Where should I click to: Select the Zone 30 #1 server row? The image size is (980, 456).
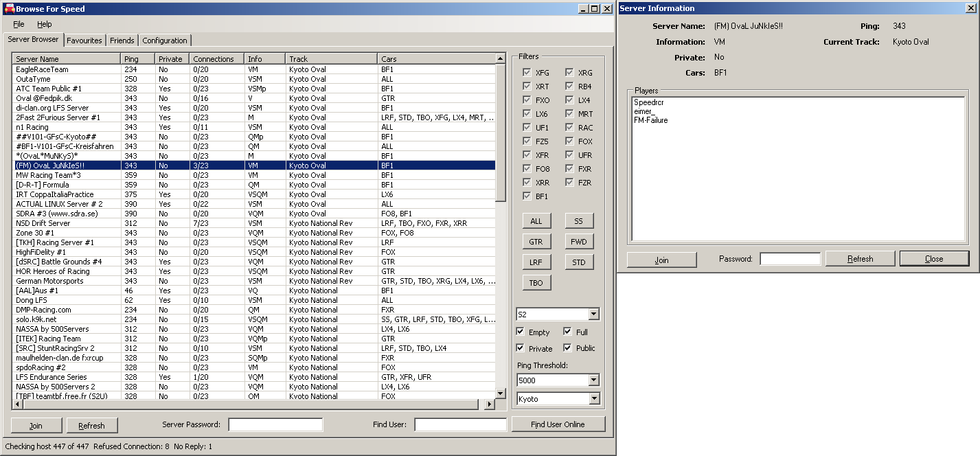click(x=254, y=233)
